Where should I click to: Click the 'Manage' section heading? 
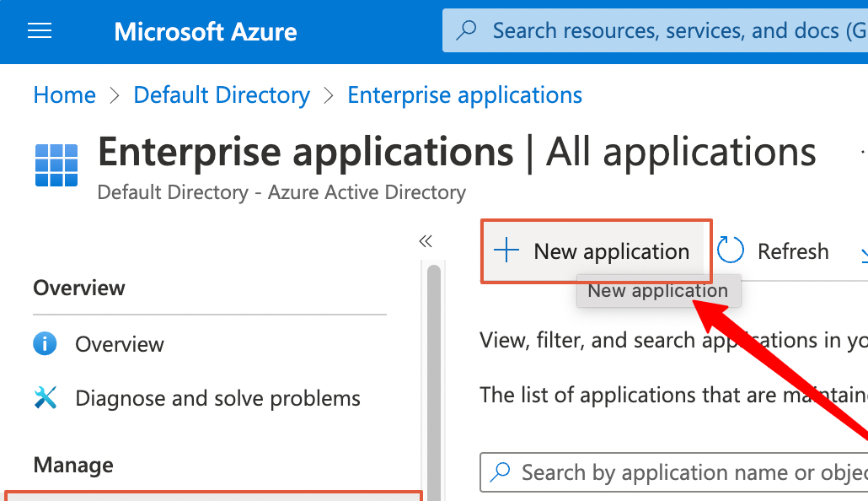(73, 465)
